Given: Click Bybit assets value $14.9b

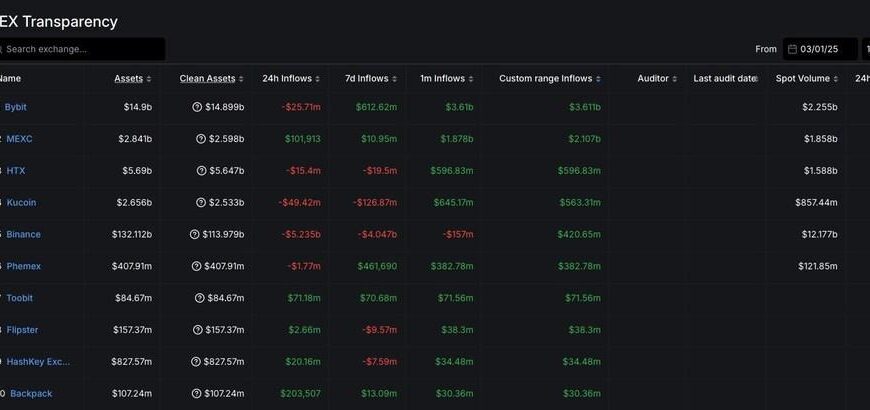Looking at the screenshot, I should (x=138, y=107).
